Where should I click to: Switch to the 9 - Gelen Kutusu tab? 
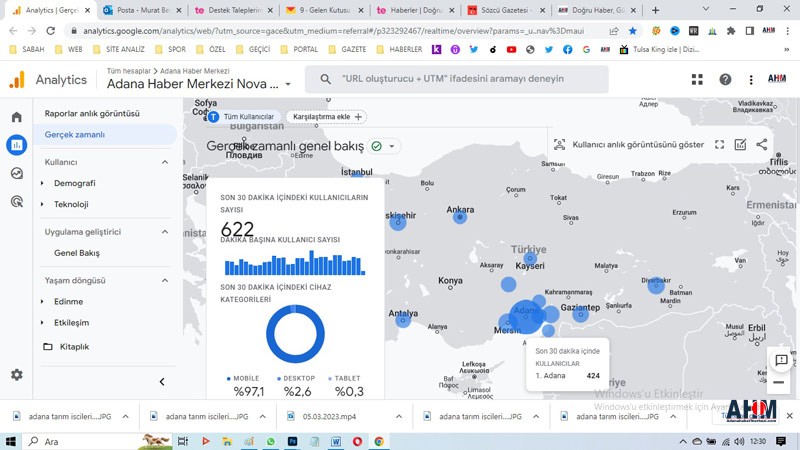pyautogui.click(x=324, y=10)
